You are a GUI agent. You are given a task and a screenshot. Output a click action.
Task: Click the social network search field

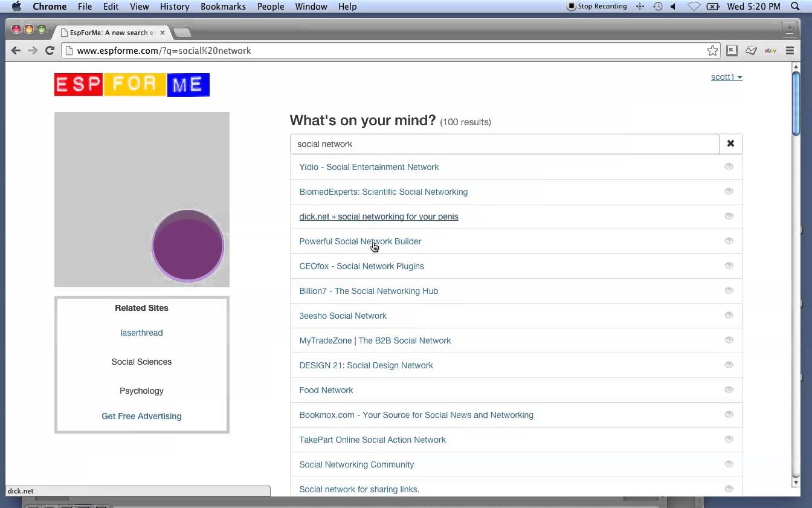tap(504, 144)
